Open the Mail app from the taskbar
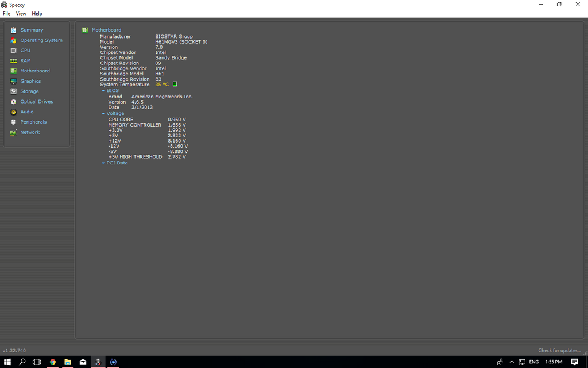Screen dimensions: 588x368 (83, 362)
